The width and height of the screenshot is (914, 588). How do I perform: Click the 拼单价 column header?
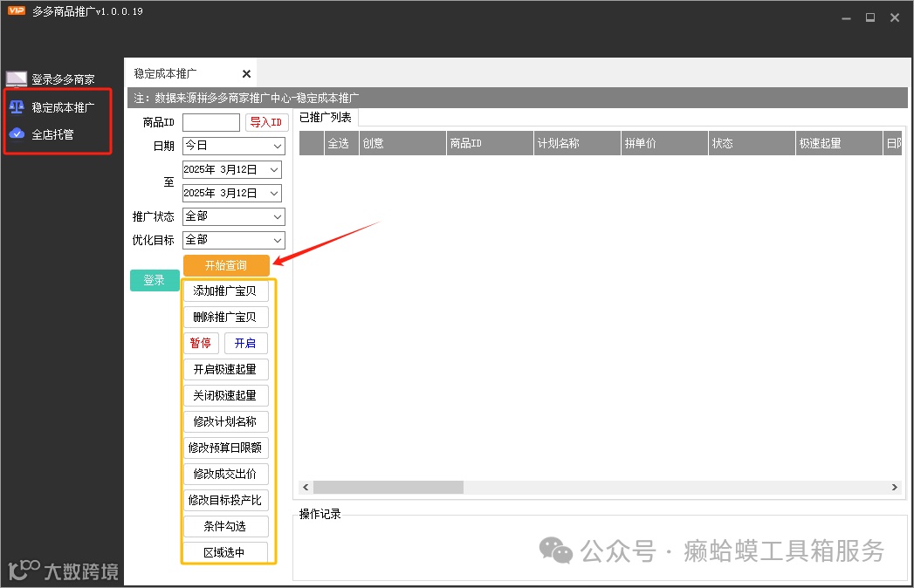[664, 143]
